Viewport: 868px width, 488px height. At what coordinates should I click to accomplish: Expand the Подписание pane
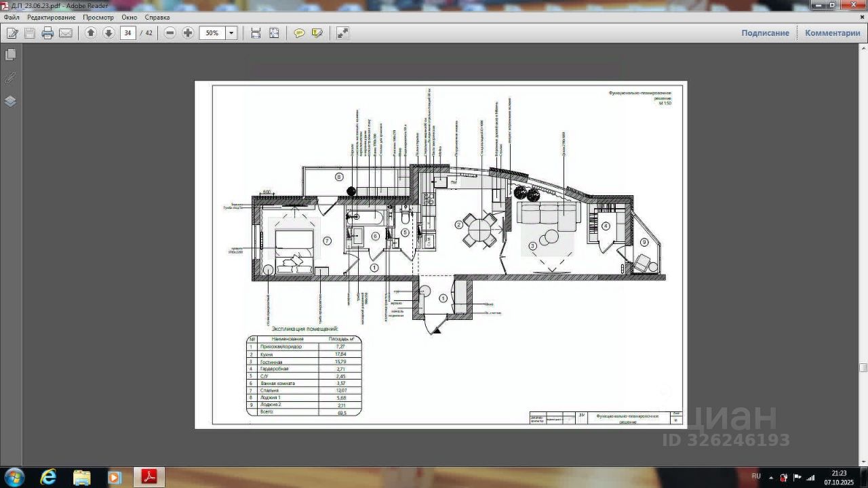(765, 33)
